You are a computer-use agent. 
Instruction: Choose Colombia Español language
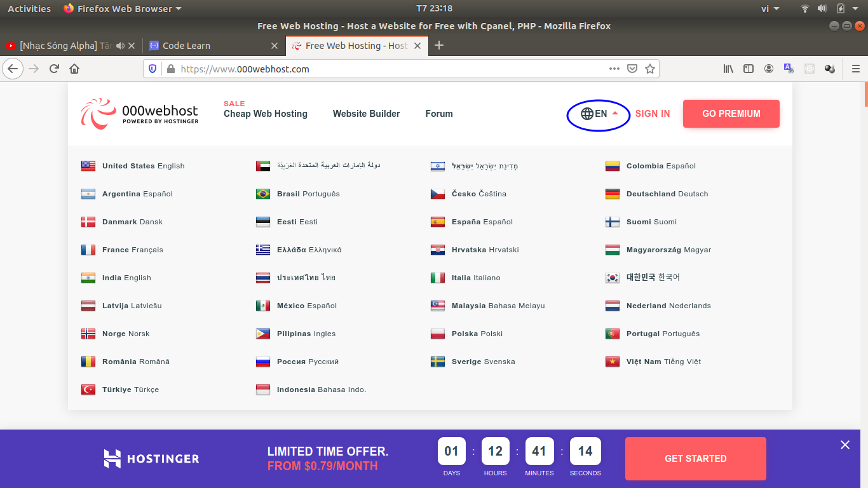tap(651, 166)
